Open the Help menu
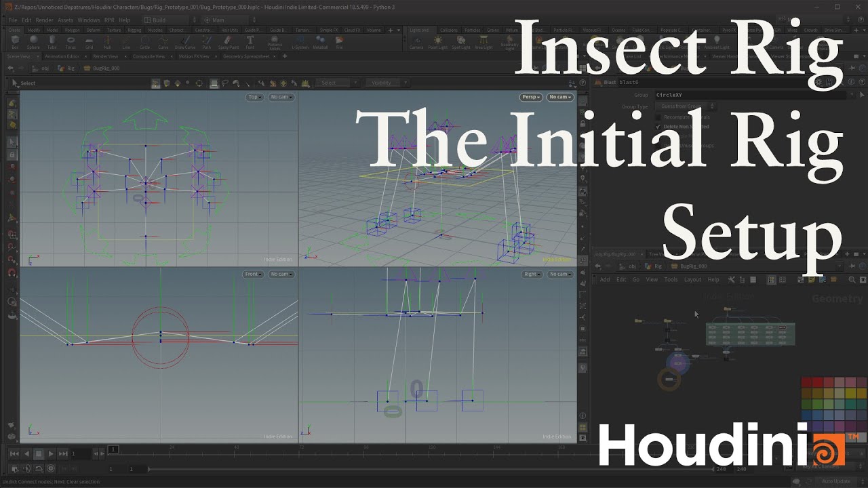The width and height of the screenshot is (868, 488). point(124,20)
